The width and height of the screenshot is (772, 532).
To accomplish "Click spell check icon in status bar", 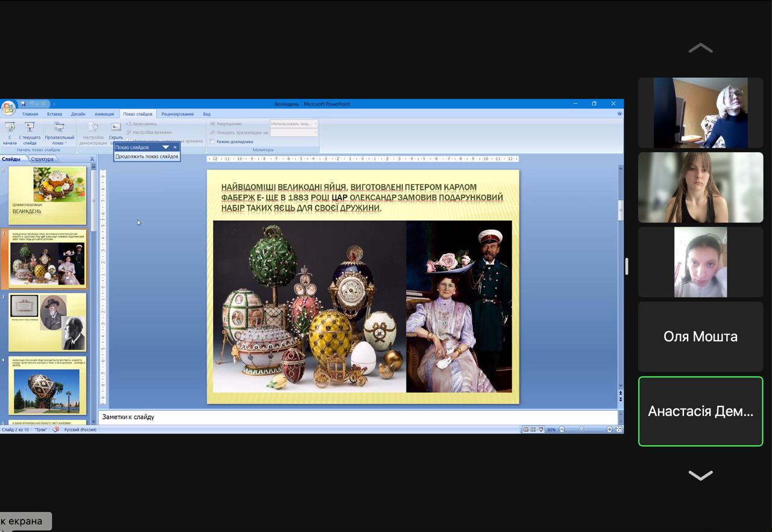I will point(55,429).
